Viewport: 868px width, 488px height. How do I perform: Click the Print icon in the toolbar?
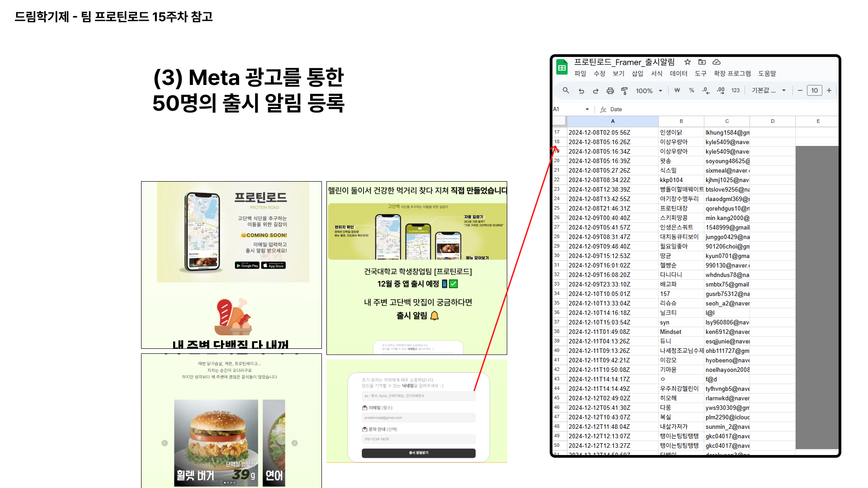click(x=610, y=91)
